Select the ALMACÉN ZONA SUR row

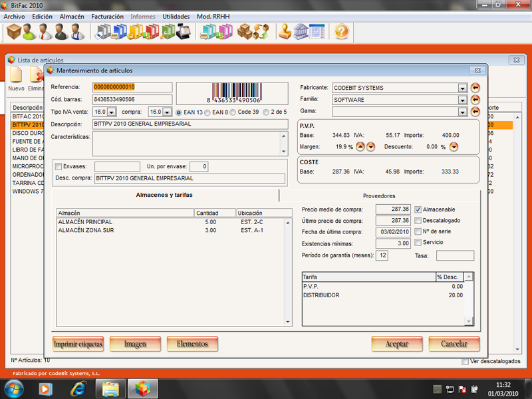coord(170,230)
